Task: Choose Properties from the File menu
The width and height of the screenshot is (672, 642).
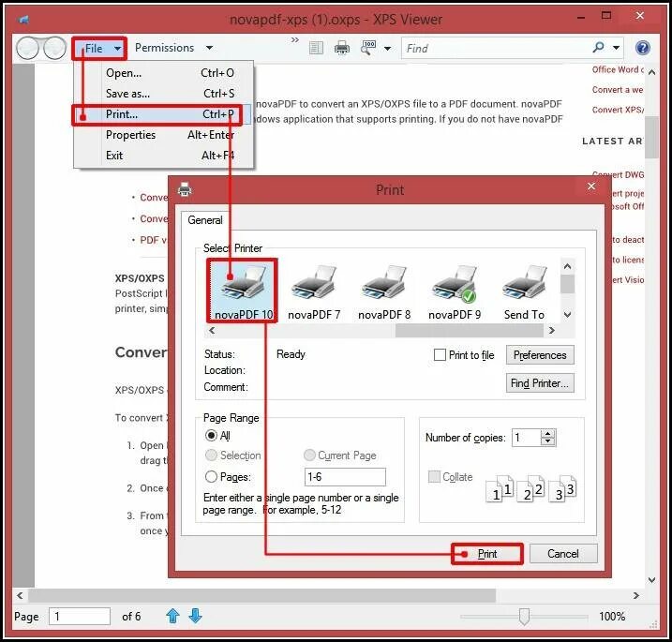Action: (x=164, y=135)
